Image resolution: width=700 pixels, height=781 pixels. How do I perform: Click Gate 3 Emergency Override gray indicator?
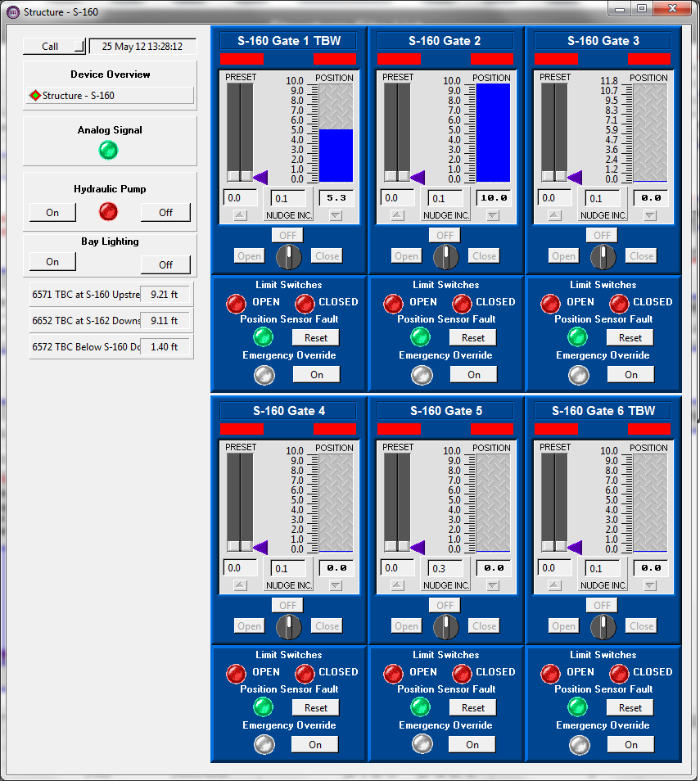[x=579, y=375]
